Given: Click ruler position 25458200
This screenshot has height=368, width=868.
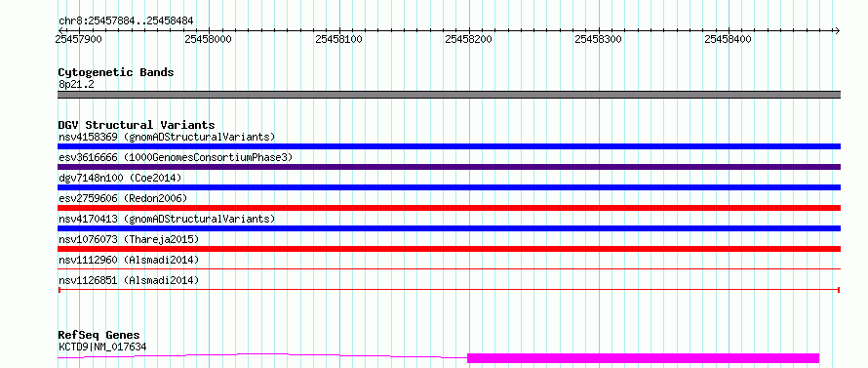Looking at the screenshot, I should 468,39.
